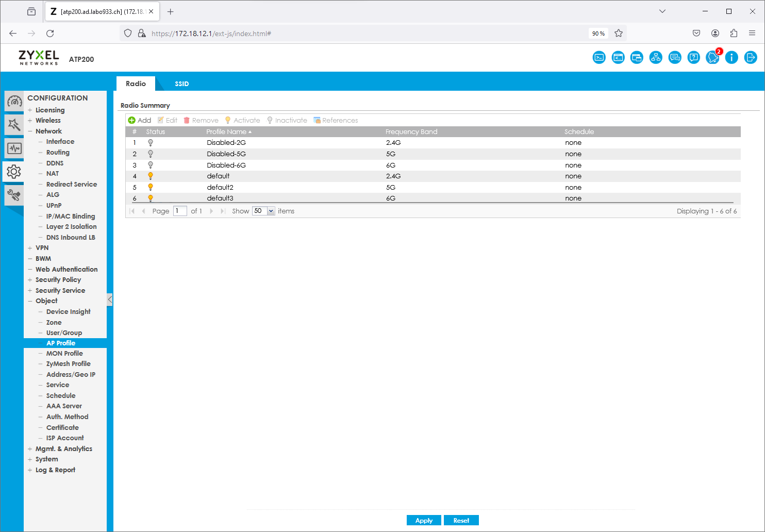Click the status bulb of default2 profile
Image resolution: width=765 pixels, height=532 pixels.
tap(151, 187)
